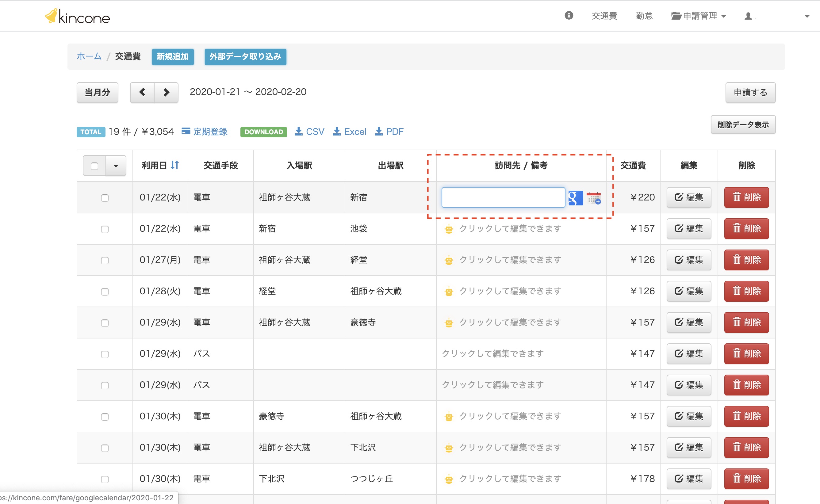Open 勤怠 in top navigation
This screenshot has height=504, width=820.
[x=644, y=16]
